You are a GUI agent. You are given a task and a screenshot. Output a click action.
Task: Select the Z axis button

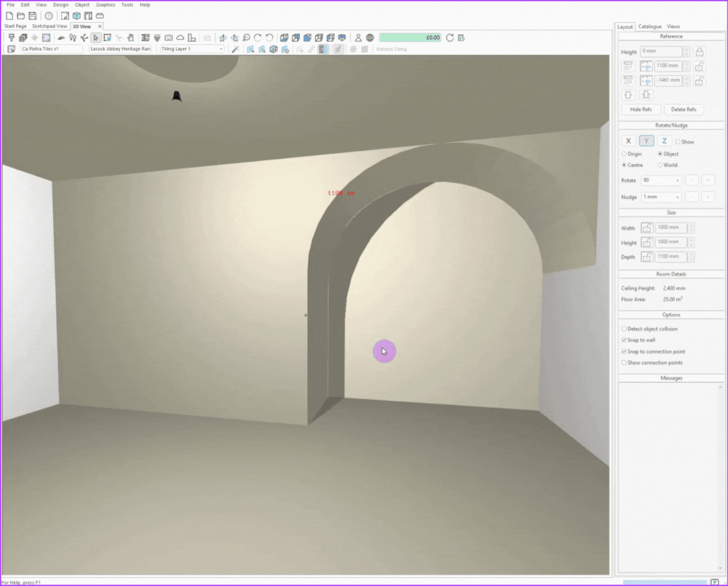point(664,141)
